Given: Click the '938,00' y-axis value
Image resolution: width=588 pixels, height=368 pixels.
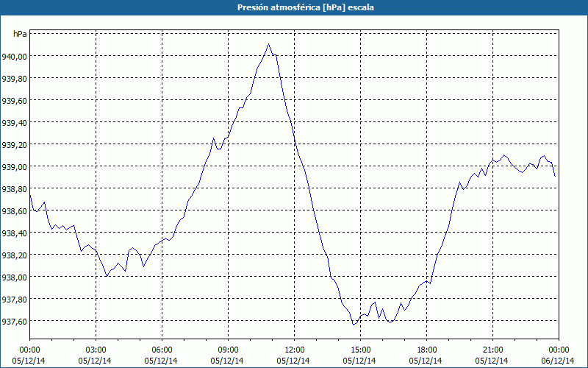Looking at the screenshot, I should point(14,277).
